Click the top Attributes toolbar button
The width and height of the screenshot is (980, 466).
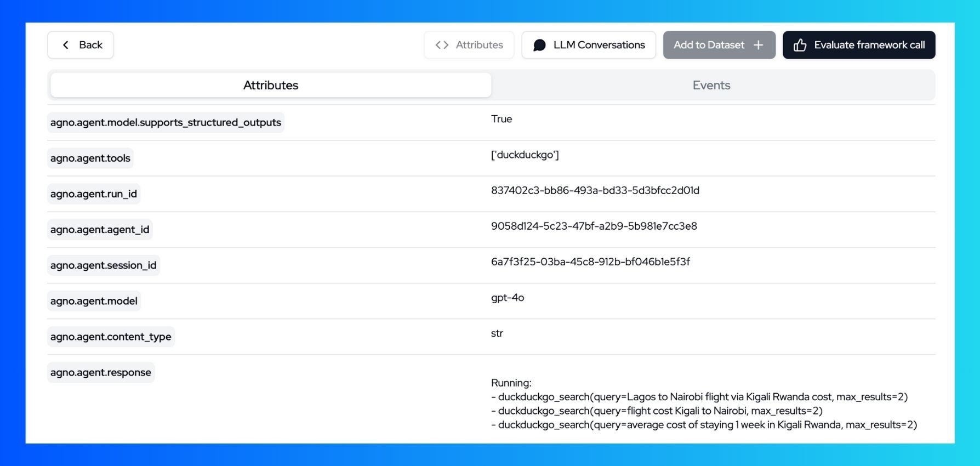[x=469, y=45]
